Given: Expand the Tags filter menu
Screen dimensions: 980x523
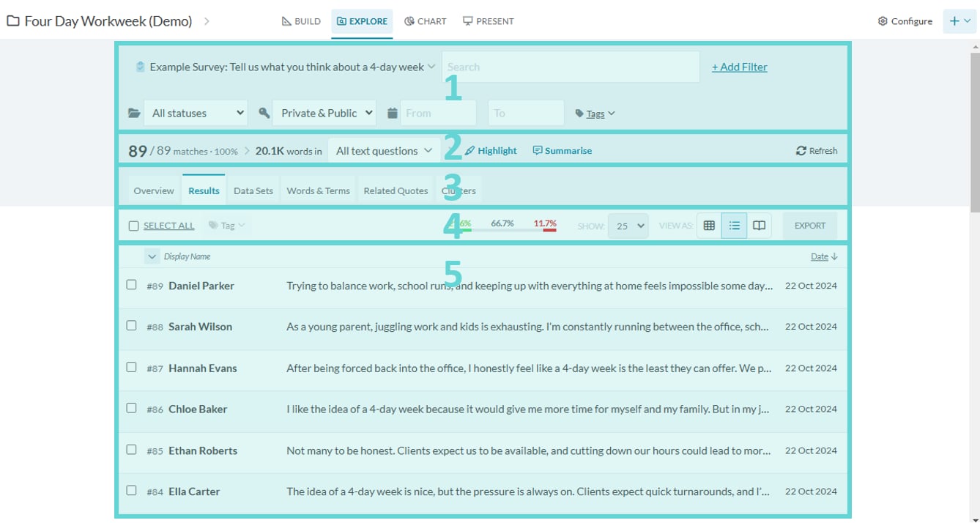Looking at the screenshot, I should point(595,114).
